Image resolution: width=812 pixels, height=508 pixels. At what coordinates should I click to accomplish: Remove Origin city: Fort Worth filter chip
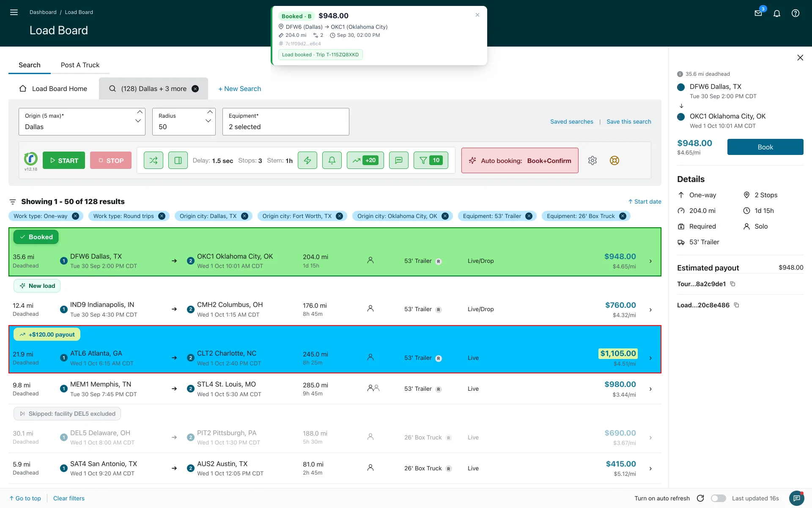pyautogui.click(x=339, y=216)
